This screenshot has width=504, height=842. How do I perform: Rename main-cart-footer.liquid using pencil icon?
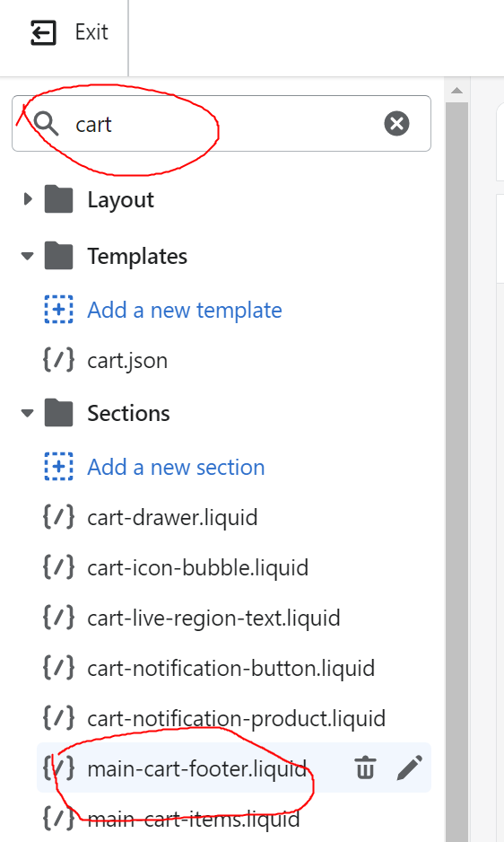[410, 767]
